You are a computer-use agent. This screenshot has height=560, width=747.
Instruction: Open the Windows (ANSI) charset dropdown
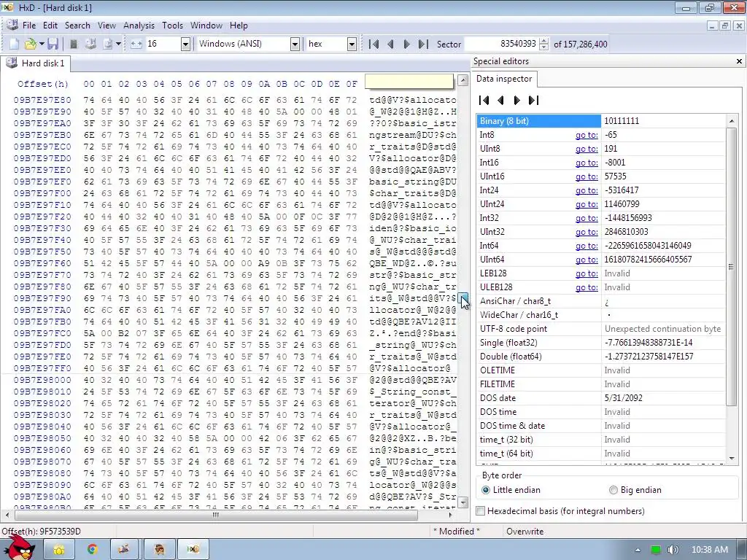(x=295, y=44)
